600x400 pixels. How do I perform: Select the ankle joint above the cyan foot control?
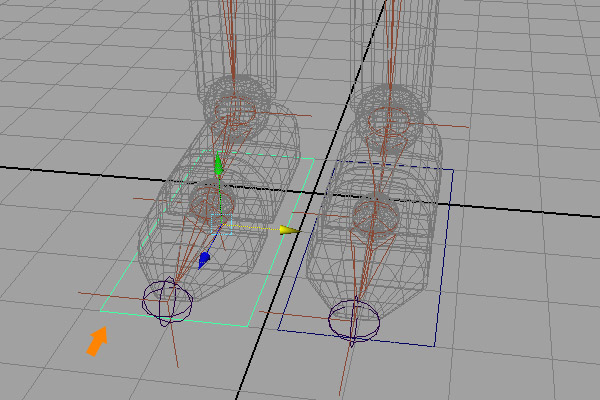coord(235,112)
